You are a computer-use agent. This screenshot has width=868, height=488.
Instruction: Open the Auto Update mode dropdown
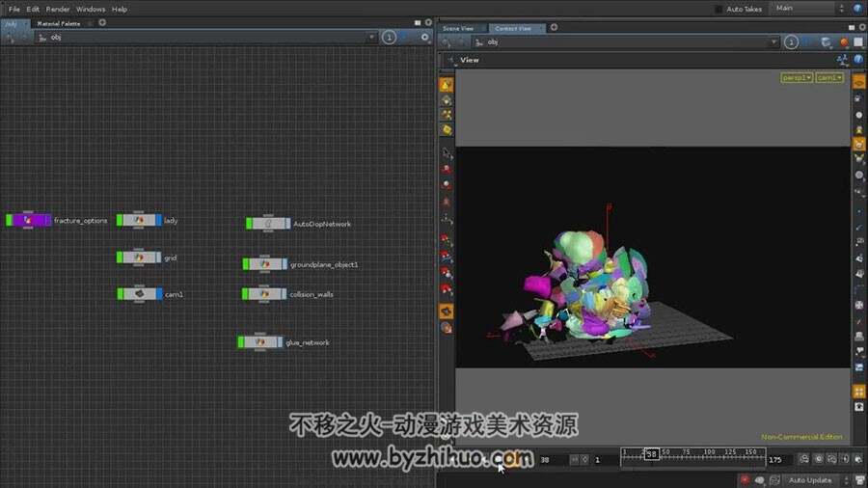[815, 479]
